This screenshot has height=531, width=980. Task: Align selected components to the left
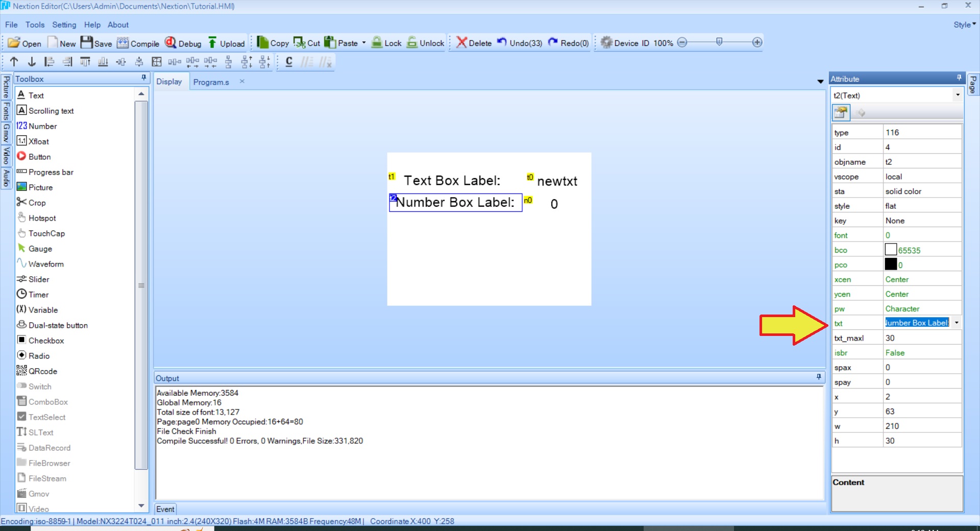(x=49, y=62)
